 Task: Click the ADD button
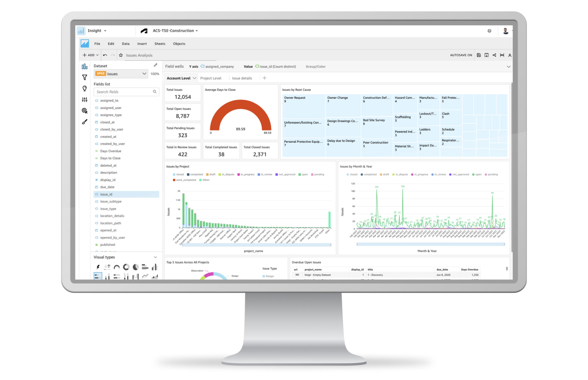point(90,55)
